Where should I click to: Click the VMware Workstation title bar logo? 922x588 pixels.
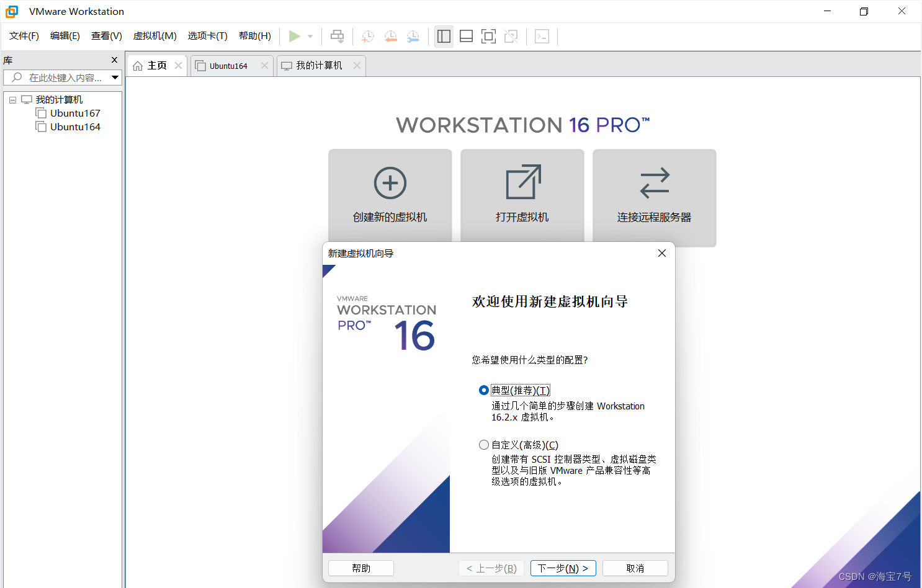coord(12,11)
